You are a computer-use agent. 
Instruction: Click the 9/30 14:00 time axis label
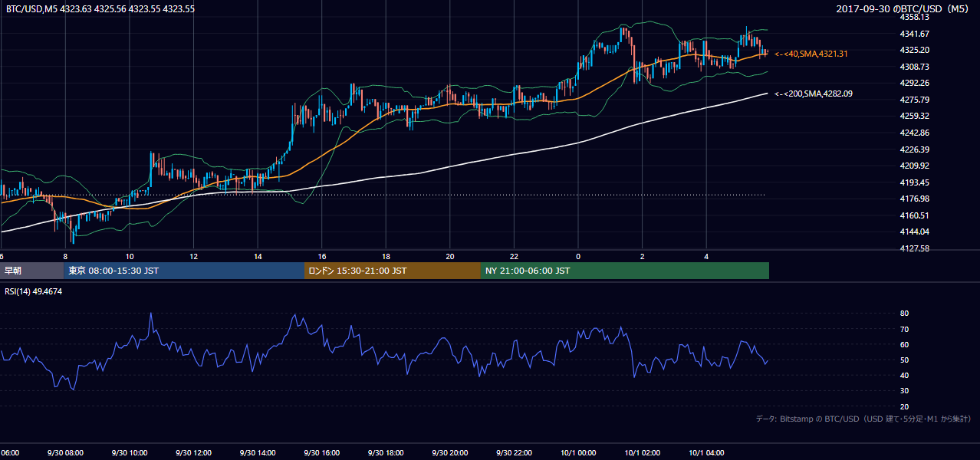(x=257, y=453)
